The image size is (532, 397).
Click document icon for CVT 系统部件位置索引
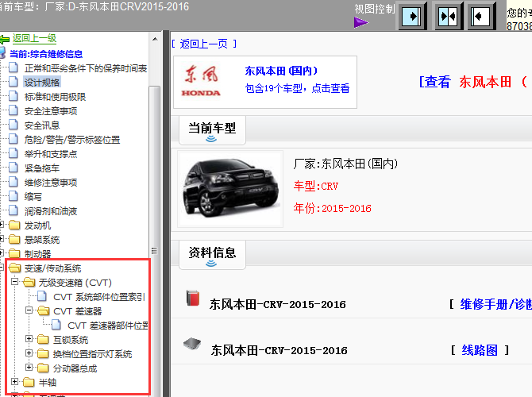point(42,296)
